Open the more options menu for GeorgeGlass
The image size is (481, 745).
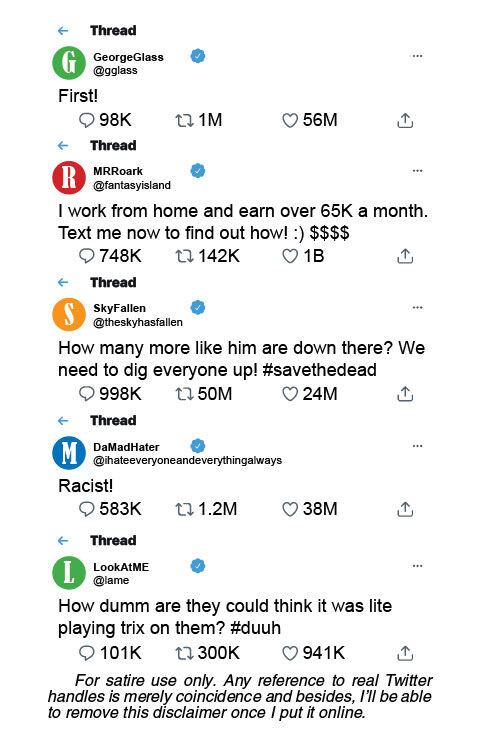pos(417,56)
